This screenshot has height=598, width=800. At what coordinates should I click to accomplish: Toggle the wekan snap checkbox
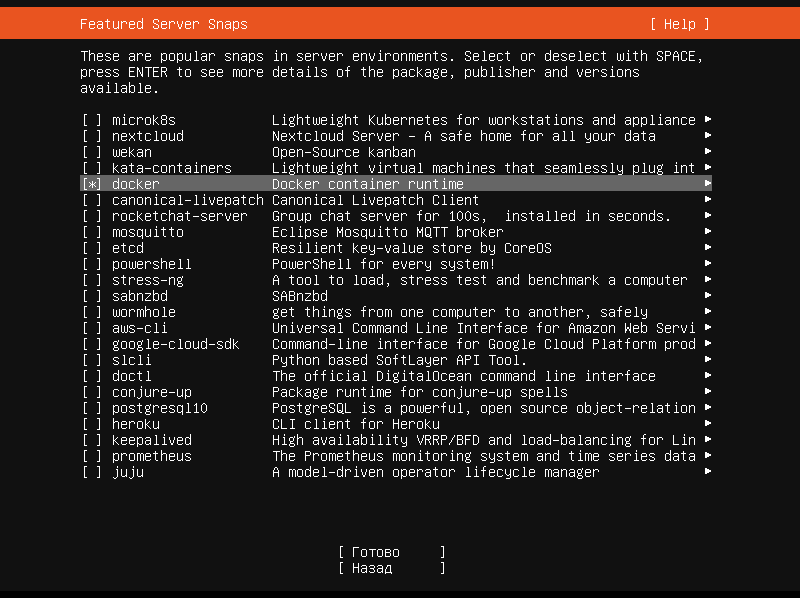point(92,152)
